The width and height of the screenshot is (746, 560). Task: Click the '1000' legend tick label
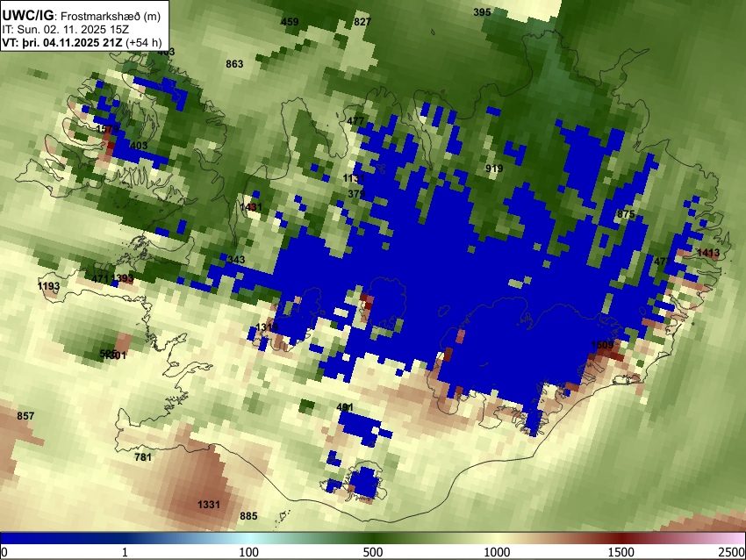tap(497, 552)
